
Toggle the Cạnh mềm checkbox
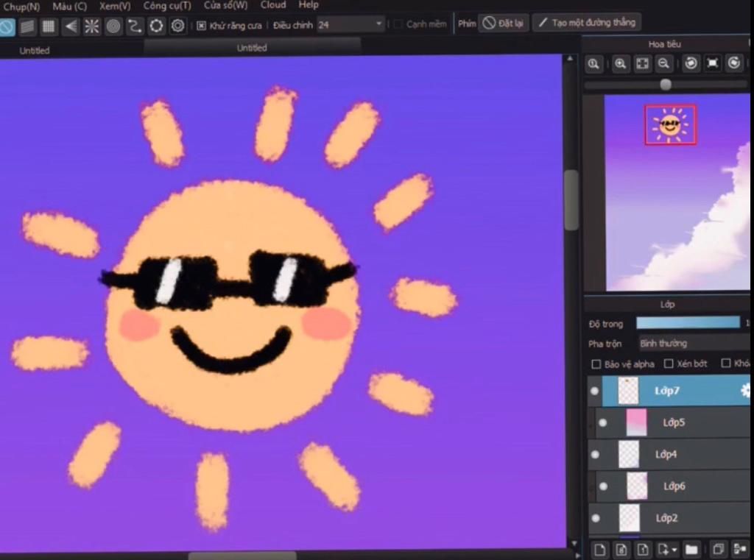[398, 24]
